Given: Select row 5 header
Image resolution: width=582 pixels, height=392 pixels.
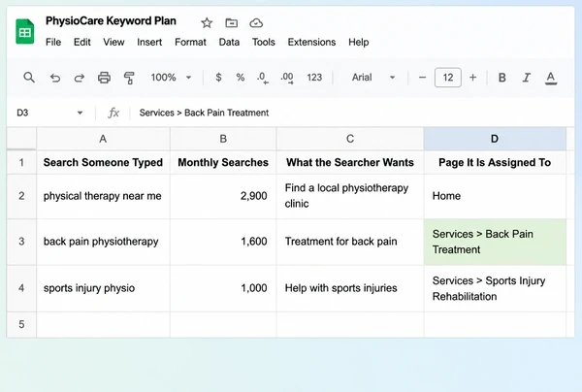Looking at the screenshot, I should [21, 324].
